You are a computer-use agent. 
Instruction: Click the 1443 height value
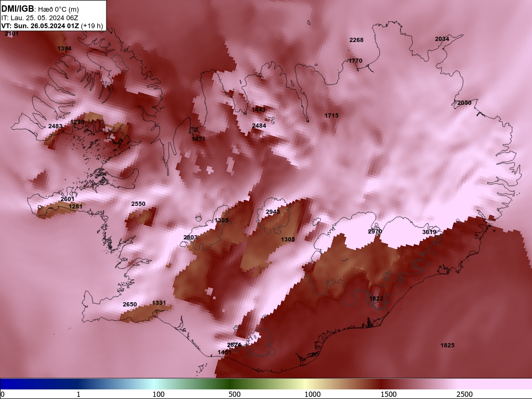[x=259, y=110]
